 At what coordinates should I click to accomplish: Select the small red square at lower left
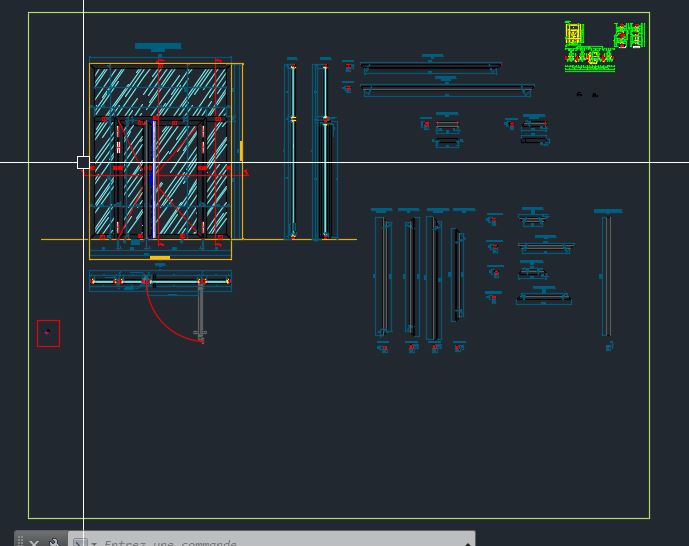pos(48,333)
